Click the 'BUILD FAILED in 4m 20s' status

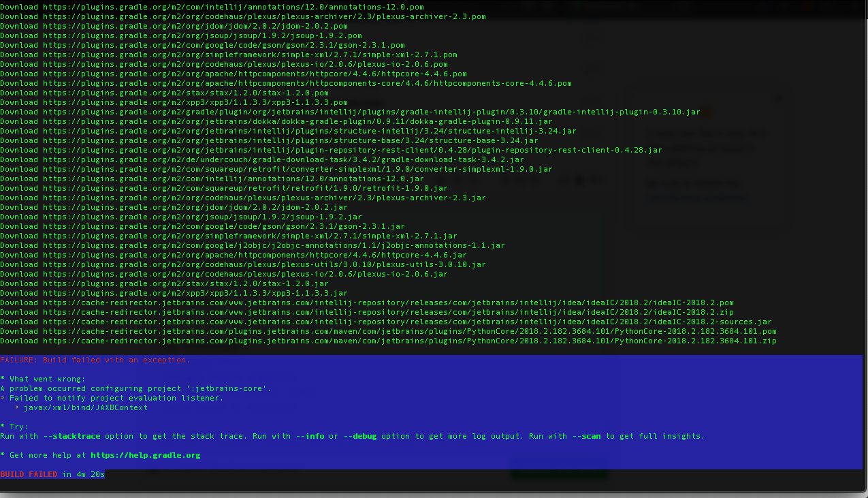tap(52, 474)
